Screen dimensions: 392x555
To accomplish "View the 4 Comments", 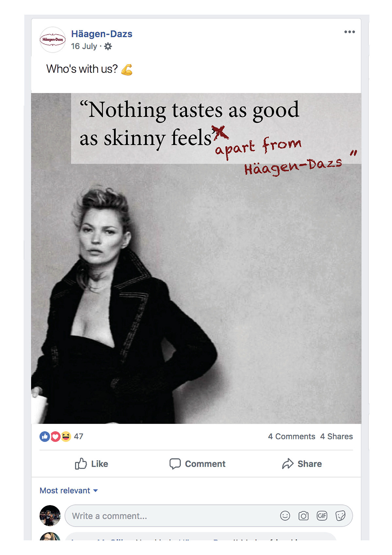I will [x=291, y=436].
